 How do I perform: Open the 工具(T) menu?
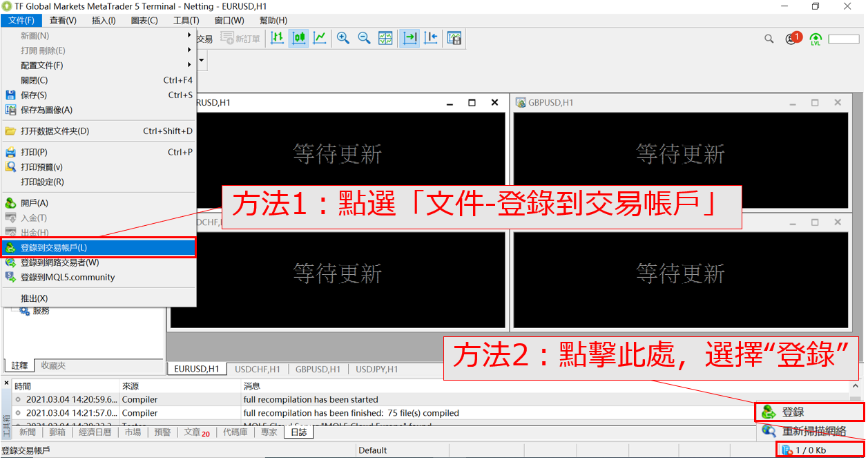pyautogui.click(x=186, y=21)
